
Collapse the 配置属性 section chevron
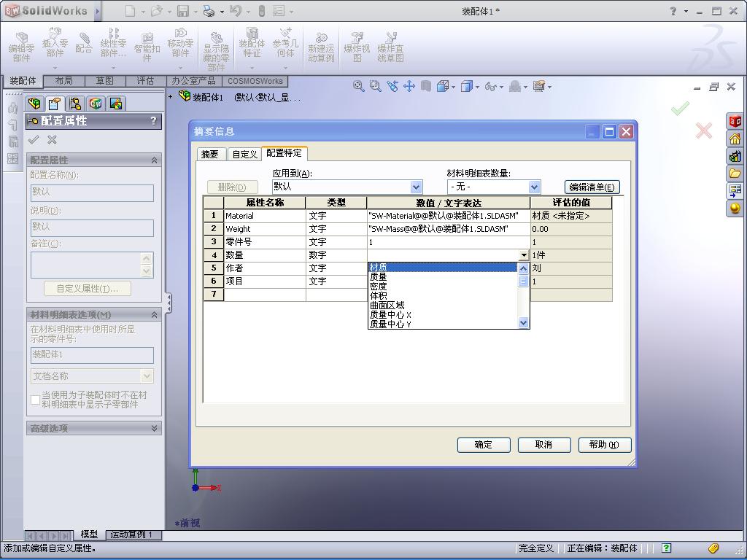155,160
